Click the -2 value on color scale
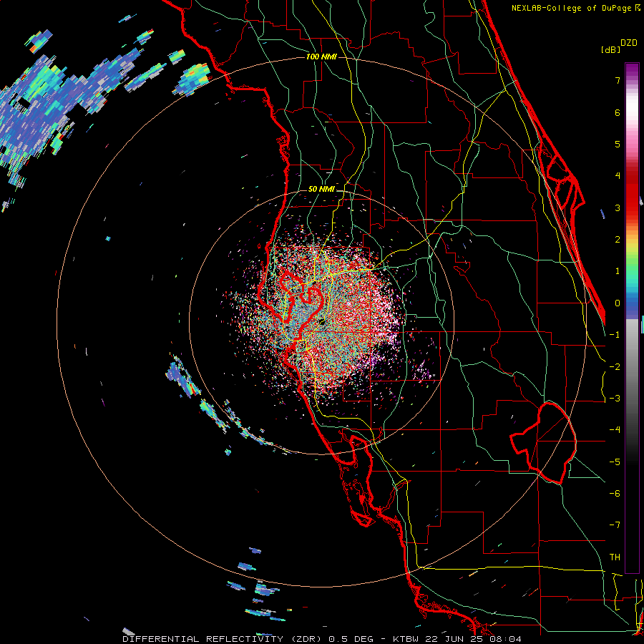 coord(615,367)
